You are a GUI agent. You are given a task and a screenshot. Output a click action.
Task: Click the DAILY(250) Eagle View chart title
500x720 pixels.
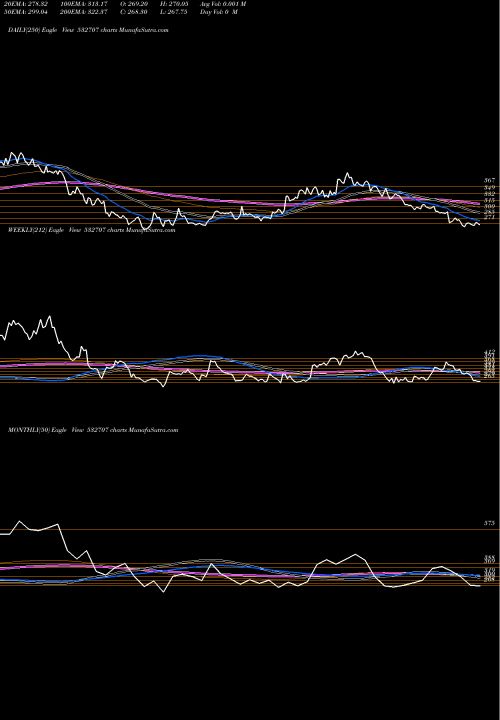pos(88,30)
